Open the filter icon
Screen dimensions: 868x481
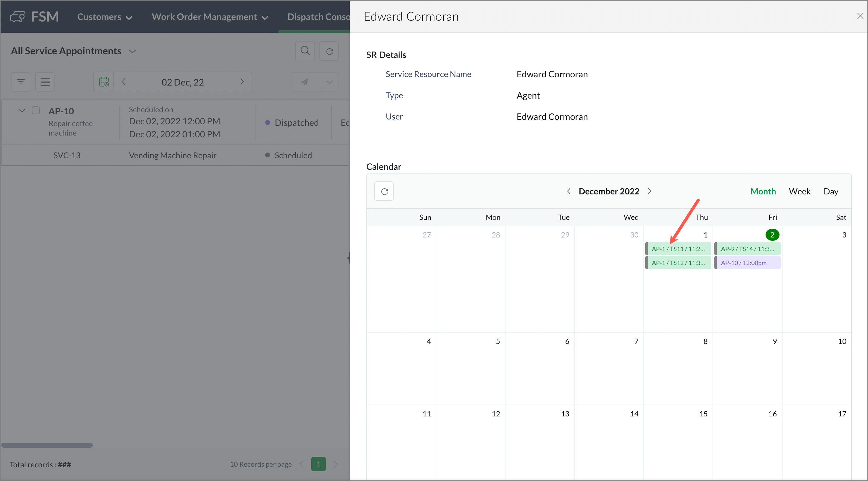(x=21, y=82)
